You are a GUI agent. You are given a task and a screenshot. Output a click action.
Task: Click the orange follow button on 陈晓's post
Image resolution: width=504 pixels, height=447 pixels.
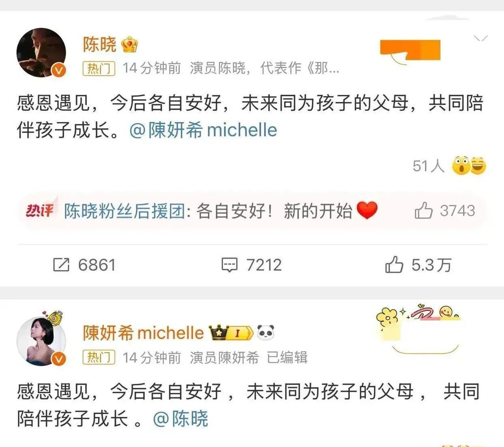point(410,51)
